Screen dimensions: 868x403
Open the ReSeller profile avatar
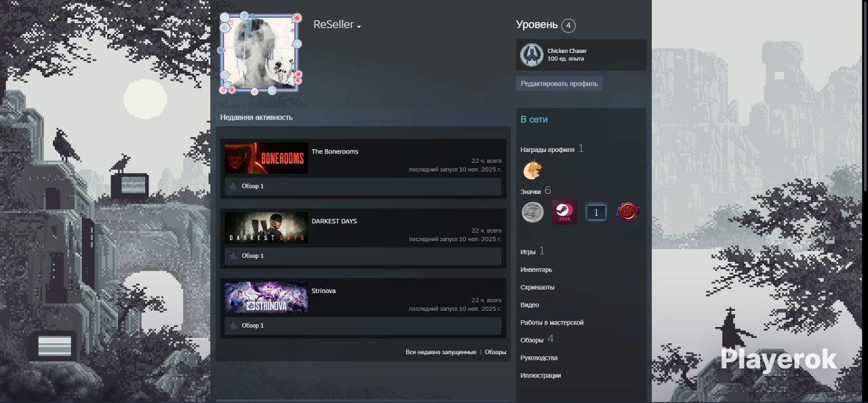(x=261, y=53)
